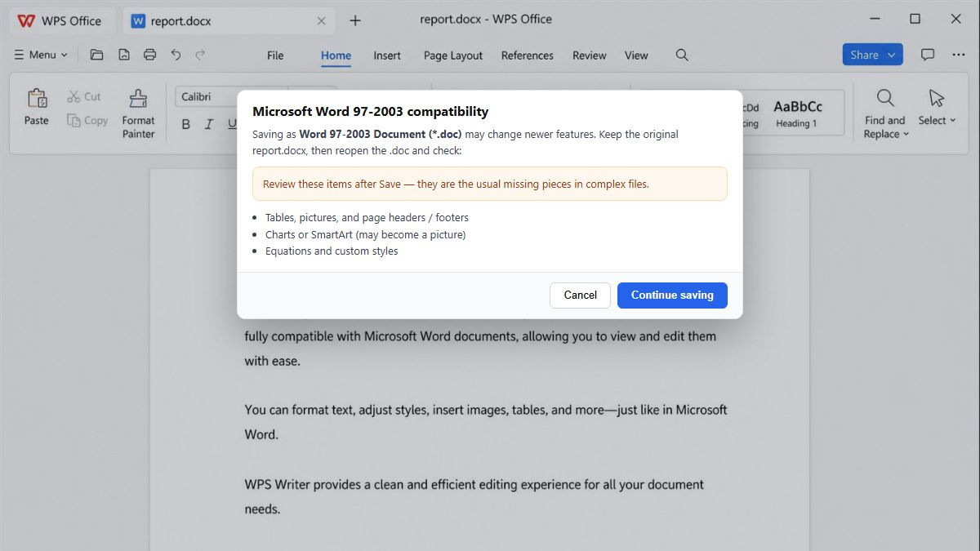The width and height of the screenshot is (980, 551).
Task: Switch to the Insert ribbon tab
Action: [x=387, y=56]
